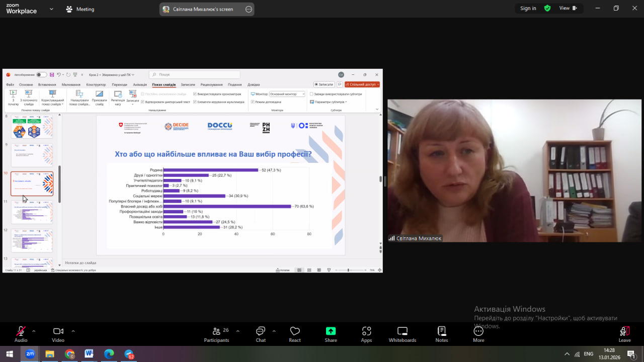Expand the Video options chevron
644x362 pixels.
pyautogui.click(x=73, y=331)
